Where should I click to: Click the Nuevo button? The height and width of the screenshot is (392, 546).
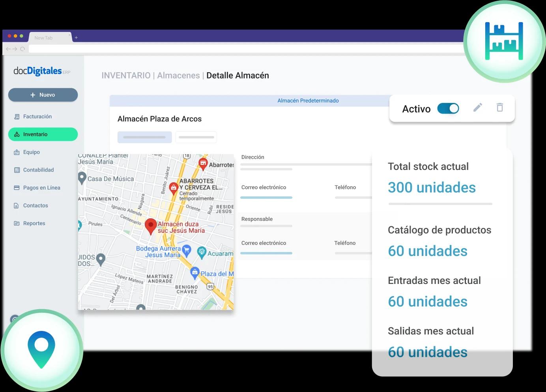pyautogui.click(x=43, y=95)
